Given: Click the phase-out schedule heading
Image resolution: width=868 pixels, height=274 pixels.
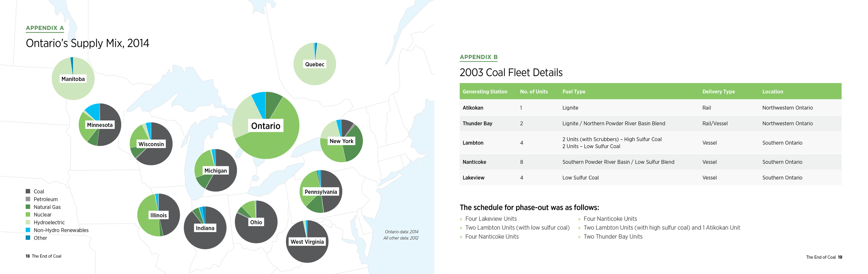Looking at the screenshot, I should (529, 208).
